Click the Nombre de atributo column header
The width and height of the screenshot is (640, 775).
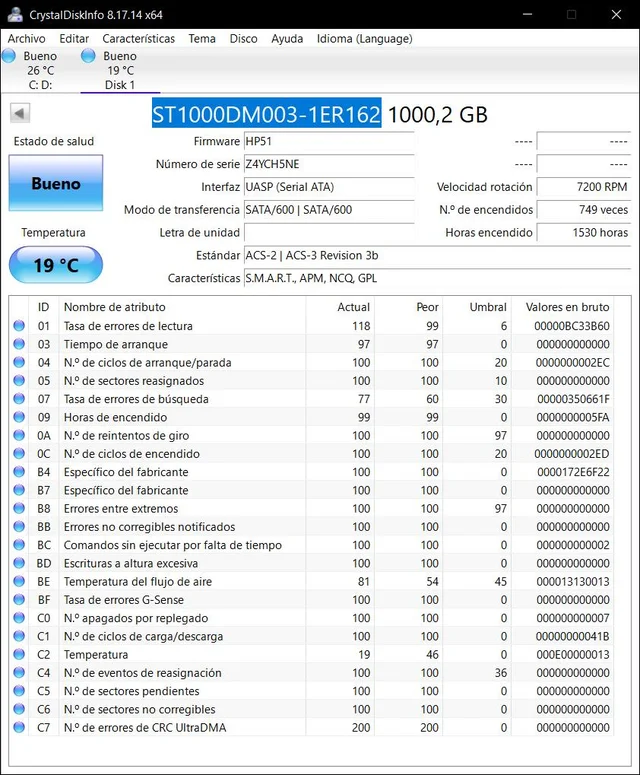tap(182, 307)
